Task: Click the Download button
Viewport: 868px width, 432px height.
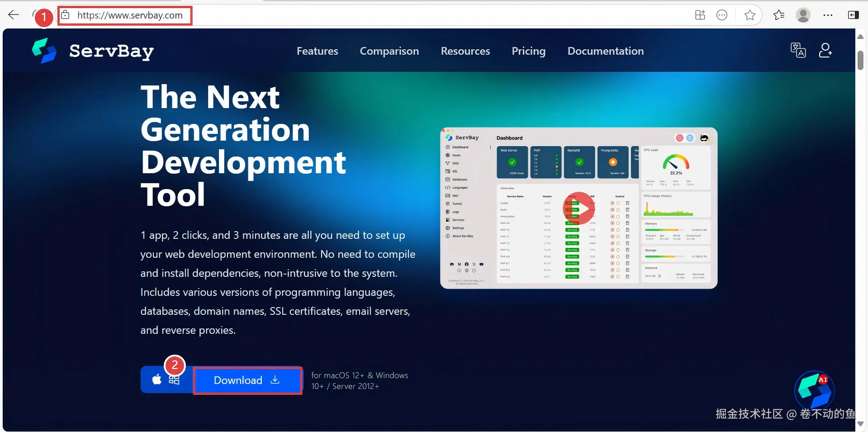Action: point(247,380)
